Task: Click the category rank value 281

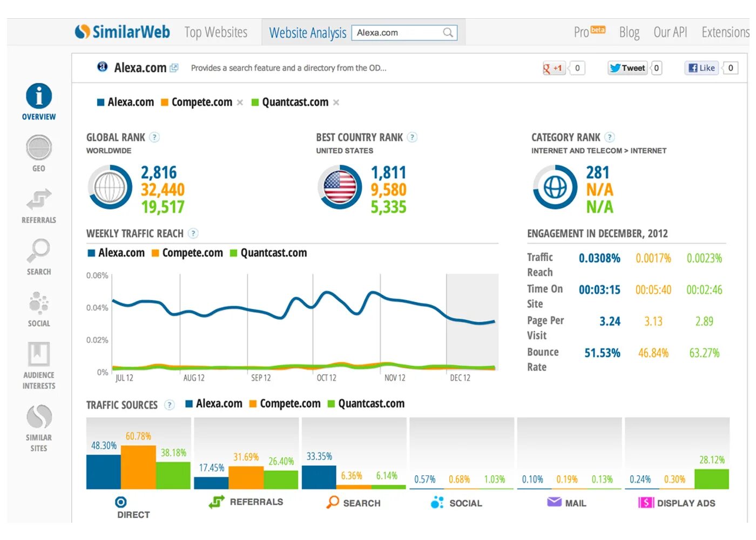Action: 598,173
